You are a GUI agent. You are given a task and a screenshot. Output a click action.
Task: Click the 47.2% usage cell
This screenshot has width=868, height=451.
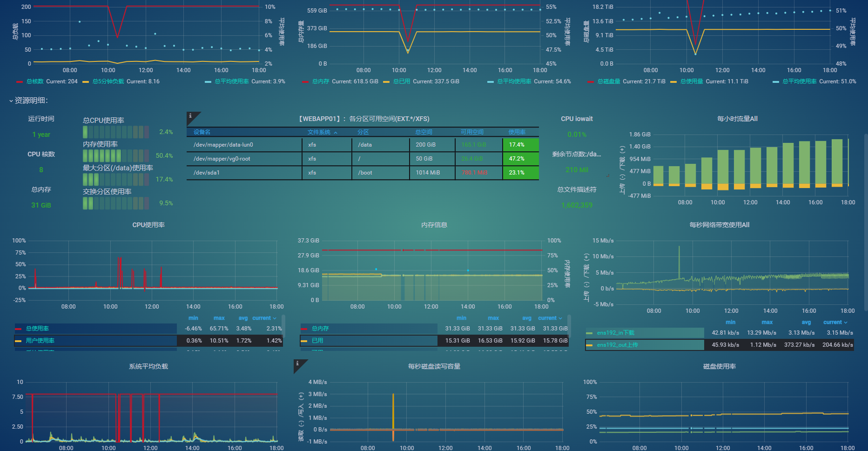[521, 159]
